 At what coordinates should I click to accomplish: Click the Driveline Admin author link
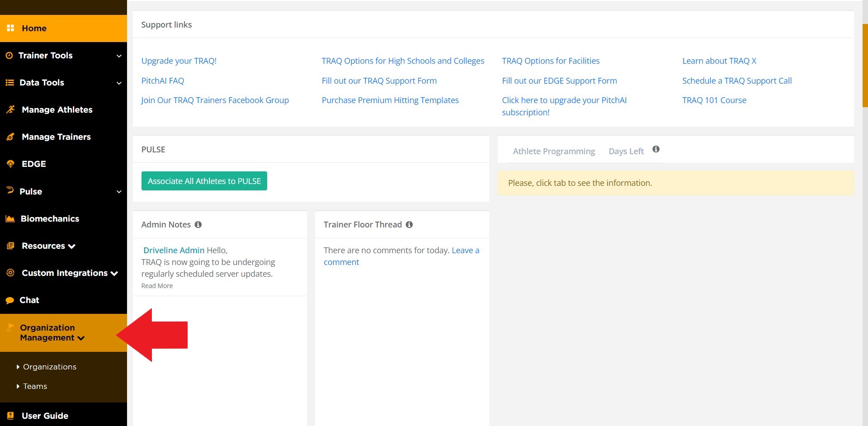[174, 250]
